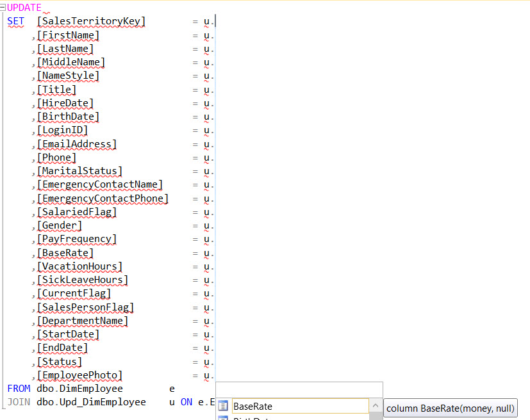Click the JOIN keyword
This screenshot has width=530, height=420.
tap(19, 402)
